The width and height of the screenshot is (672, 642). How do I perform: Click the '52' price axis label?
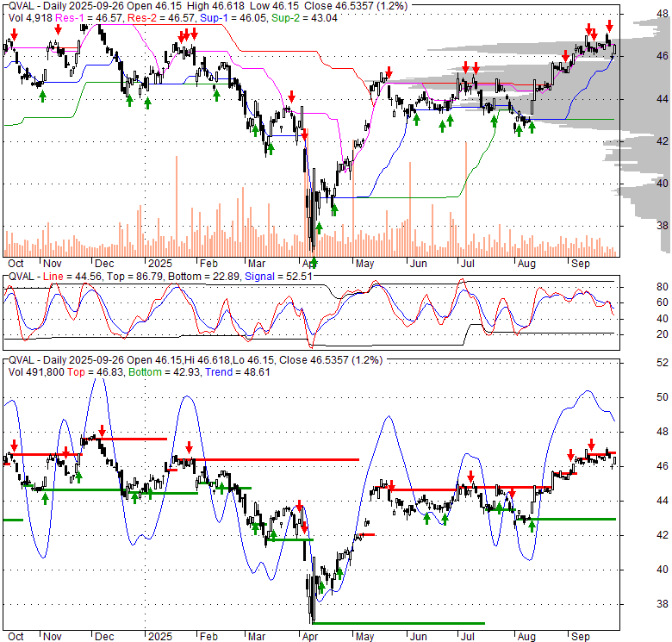(x=663, y=363)
